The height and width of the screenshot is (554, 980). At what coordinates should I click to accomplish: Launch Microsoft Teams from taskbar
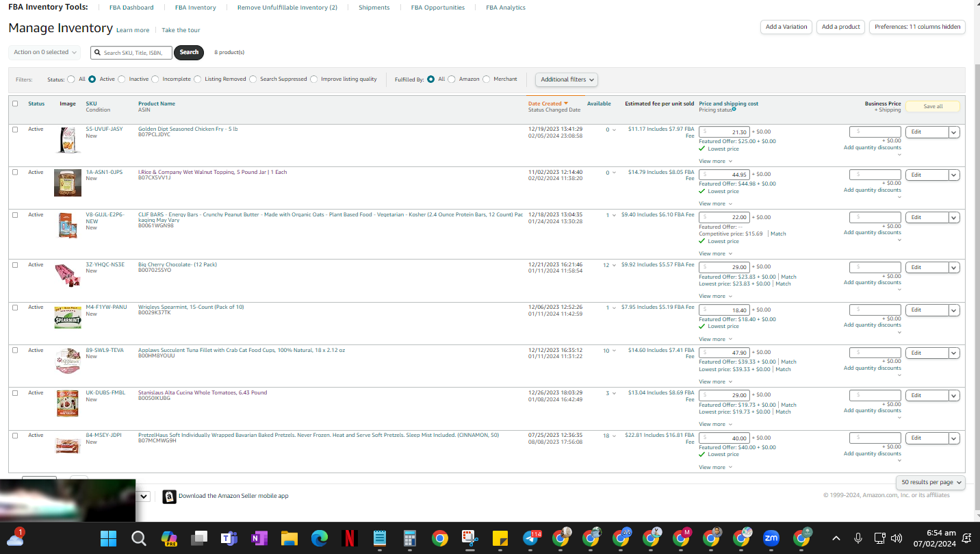229,538
